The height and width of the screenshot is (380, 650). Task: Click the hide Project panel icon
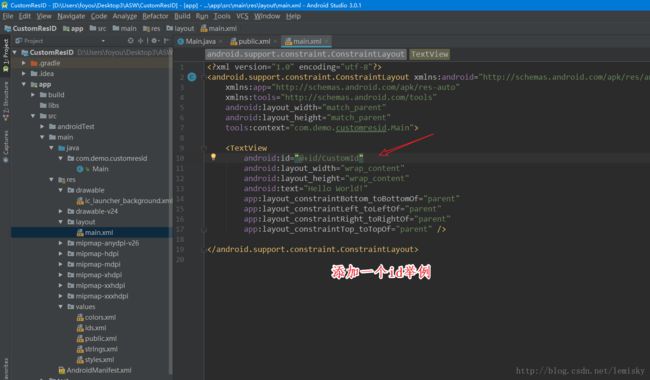[x=166, y=41]
